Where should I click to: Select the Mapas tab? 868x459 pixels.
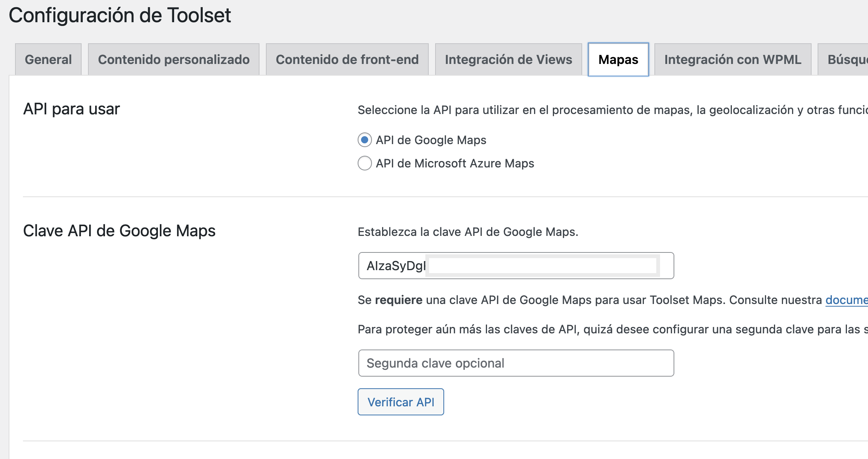(x=618, y=59)
